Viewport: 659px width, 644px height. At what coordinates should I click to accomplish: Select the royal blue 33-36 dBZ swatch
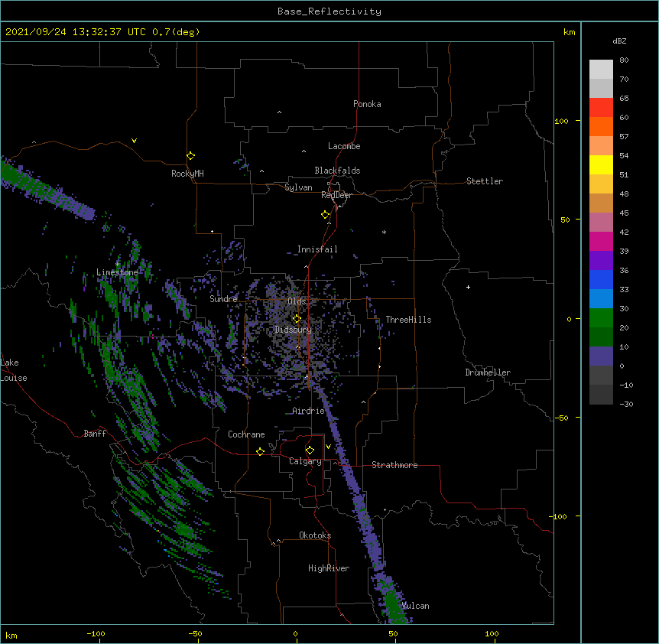601,279
